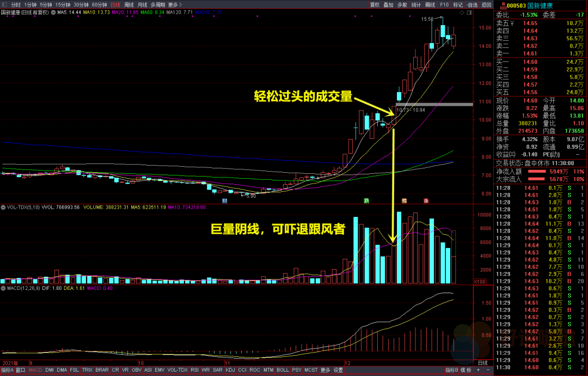The height and width of the screenshot is (376, 588).
Task: Select the MCST indicator
Action: tap(311, 370)
